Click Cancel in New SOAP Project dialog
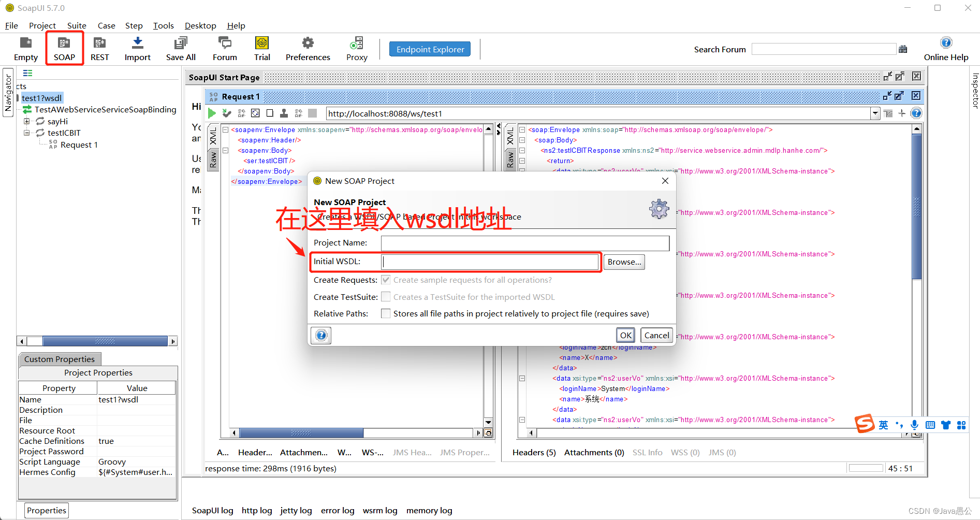Viewport: 980px width, 520px height. [x=656, y=335]
